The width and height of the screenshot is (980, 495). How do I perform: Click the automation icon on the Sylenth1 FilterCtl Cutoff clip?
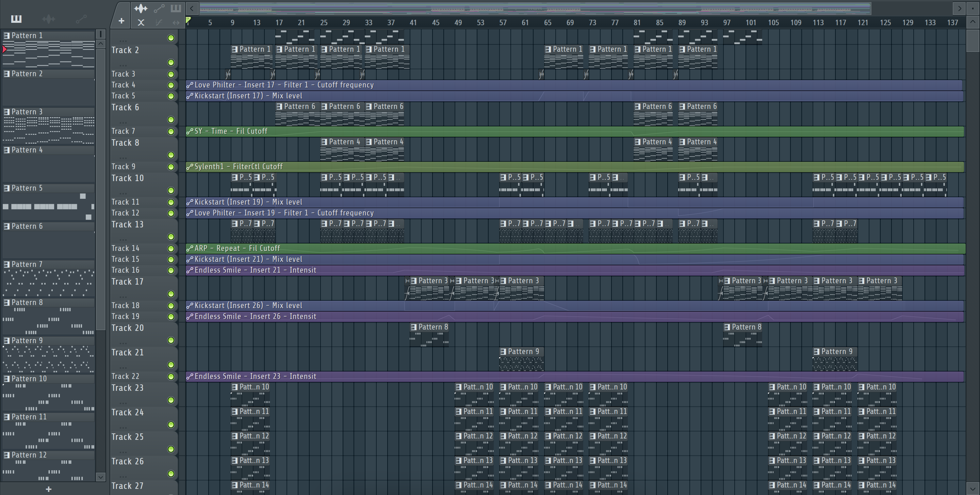(190, 167)
